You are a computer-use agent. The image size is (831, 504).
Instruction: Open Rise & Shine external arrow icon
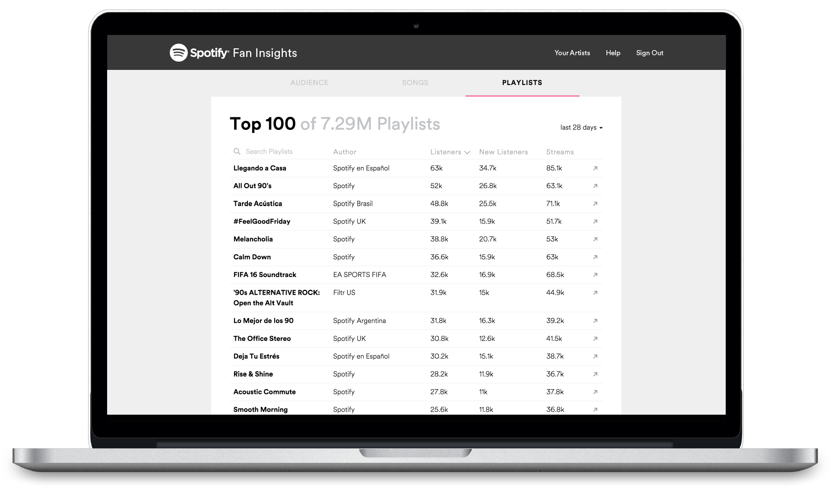point(595,374)
